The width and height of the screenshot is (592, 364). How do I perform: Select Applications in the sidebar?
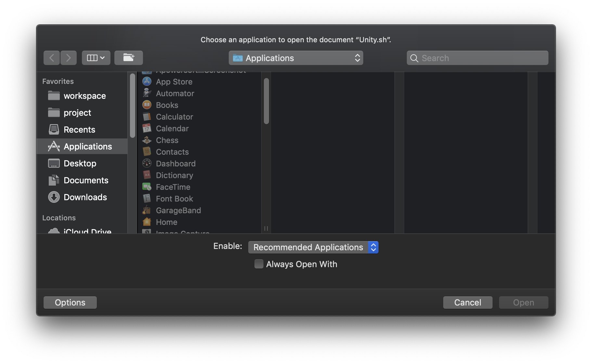(82, 147)
